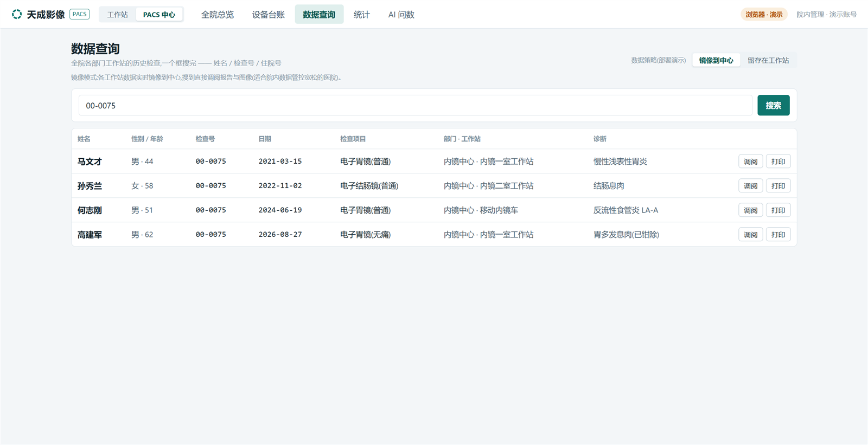Click the diagnosis 反流性食管炎 LA-A

coord(626,210)
